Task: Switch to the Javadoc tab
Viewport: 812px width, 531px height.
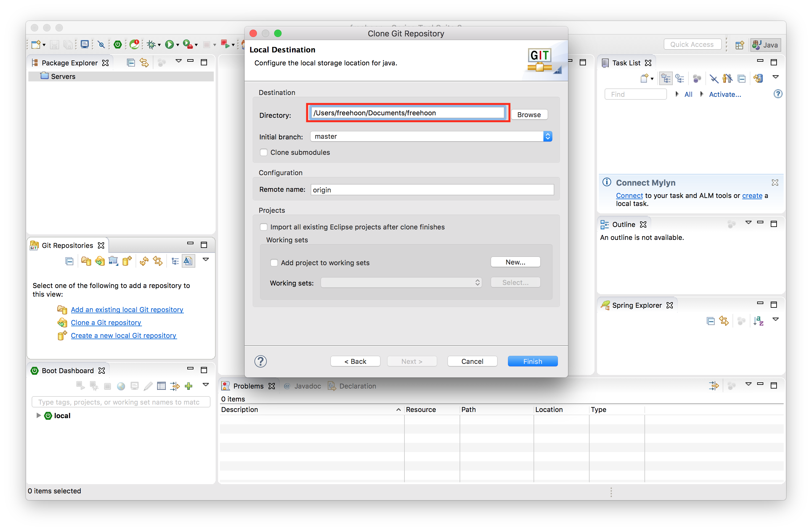Action: coord(307,386)
